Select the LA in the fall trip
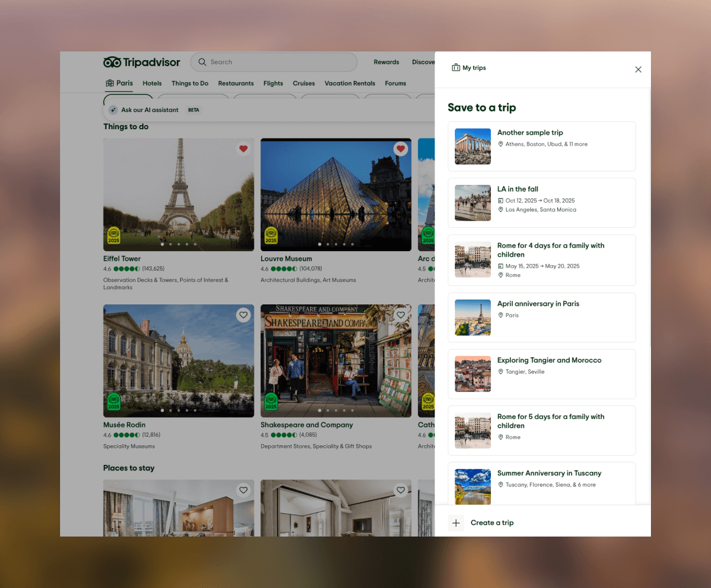 coord(542,203)
